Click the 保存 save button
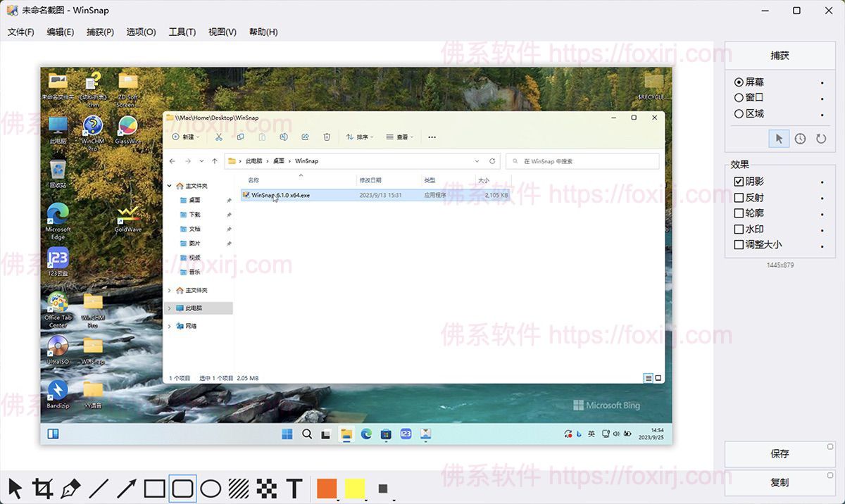Image resolution: width=845 pixels, height=504 pixels. (x=780, y=454)
